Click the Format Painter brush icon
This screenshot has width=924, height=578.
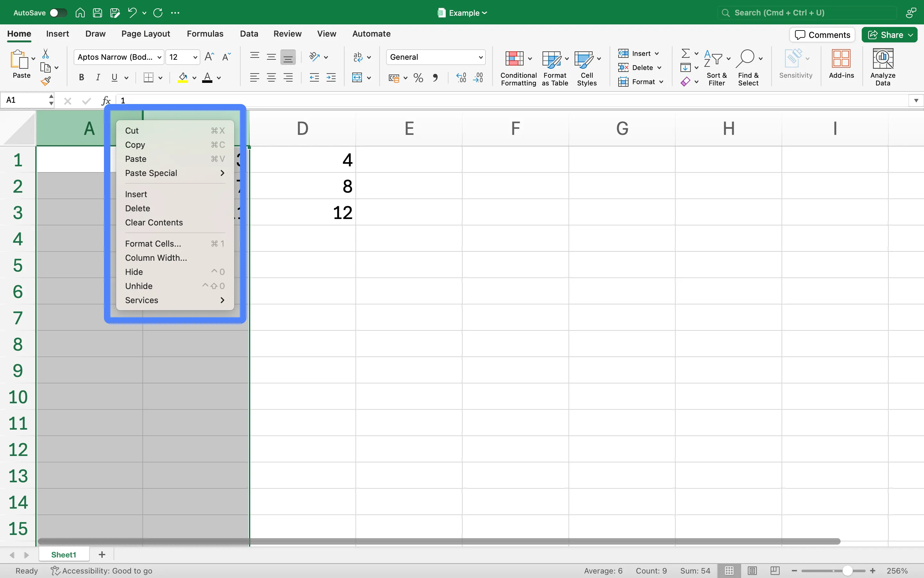point(46,81)
